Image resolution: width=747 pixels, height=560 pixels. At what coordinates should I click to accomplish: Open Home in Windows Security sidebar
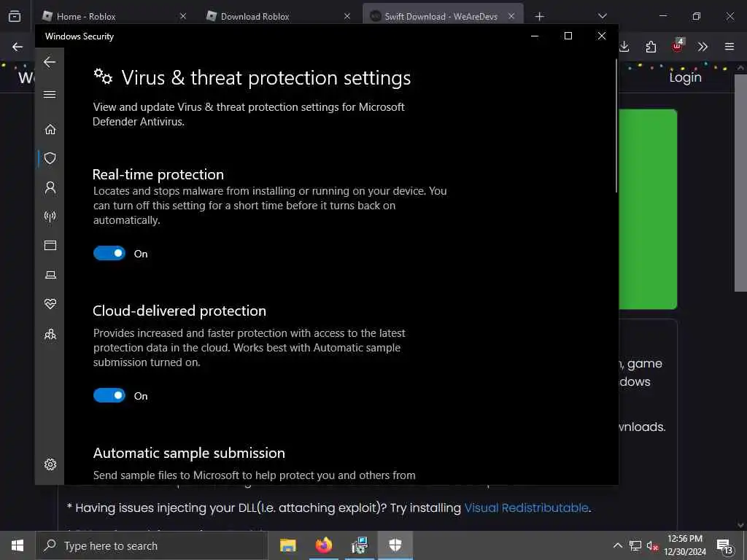pos(50,130)
